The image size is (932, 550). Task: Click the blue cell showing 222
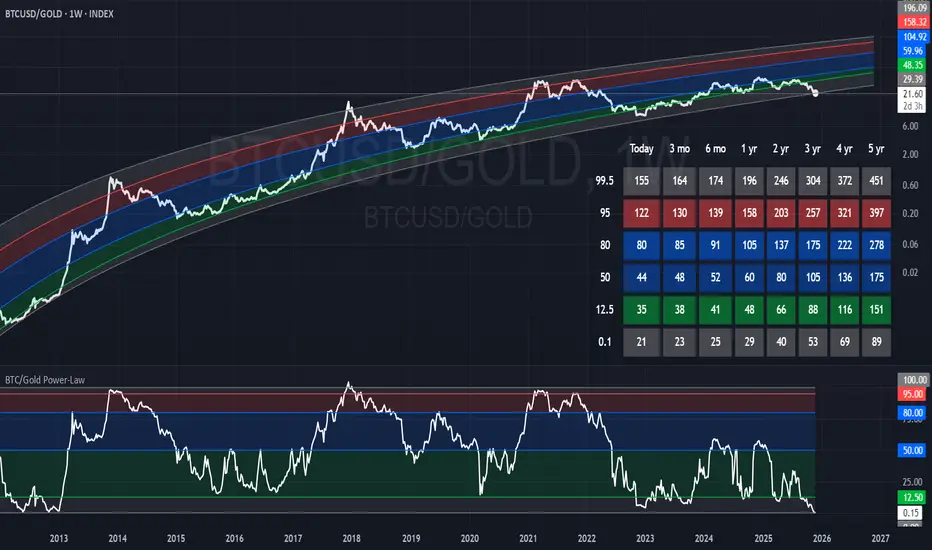pyautogui.click(x=845, y=245)
